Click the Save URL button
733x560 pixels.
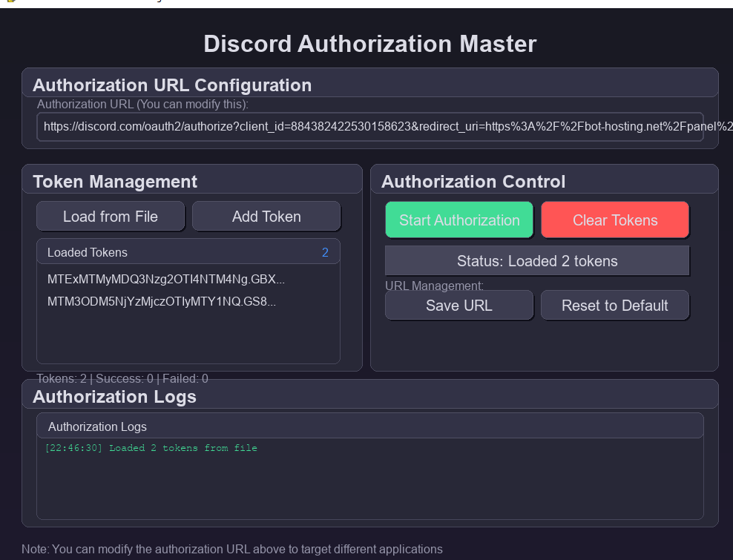click(459, 306)
